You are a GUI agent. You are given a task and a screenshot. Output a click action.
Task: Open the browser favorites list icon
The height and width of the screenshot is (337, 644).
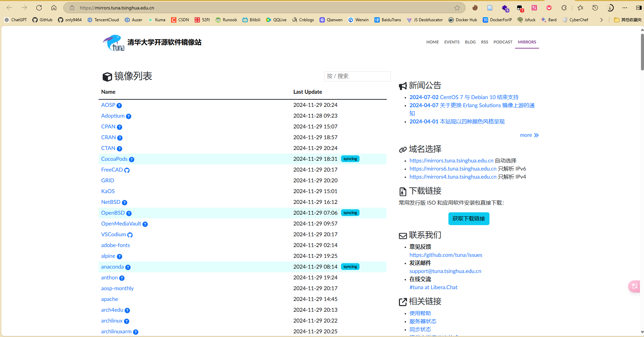click(x=580, y=8)
